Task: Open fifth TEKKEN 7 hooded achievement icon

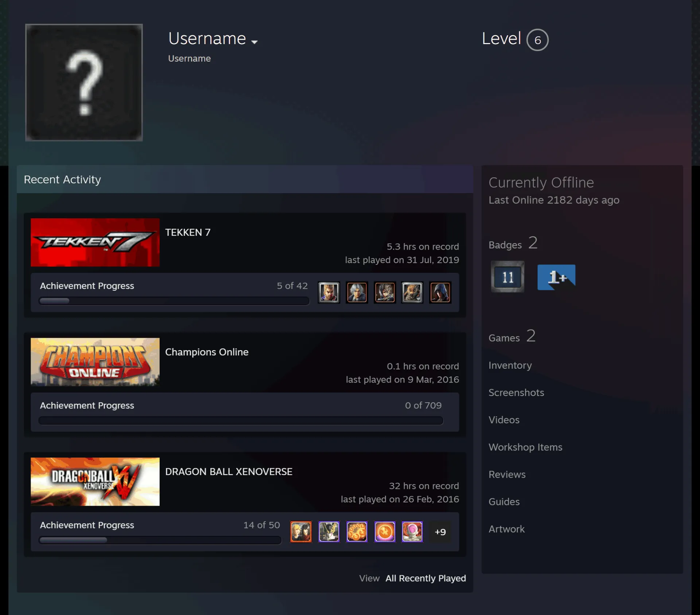Action: pyautogui.click(x=440, y=292)
